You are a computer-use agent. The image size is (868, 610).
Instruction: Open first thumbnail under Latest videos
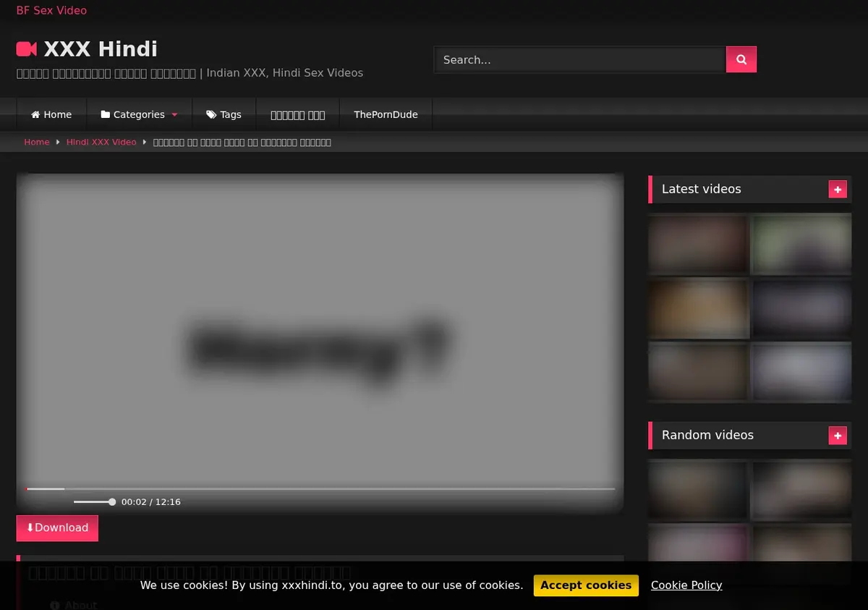point(698,244)
